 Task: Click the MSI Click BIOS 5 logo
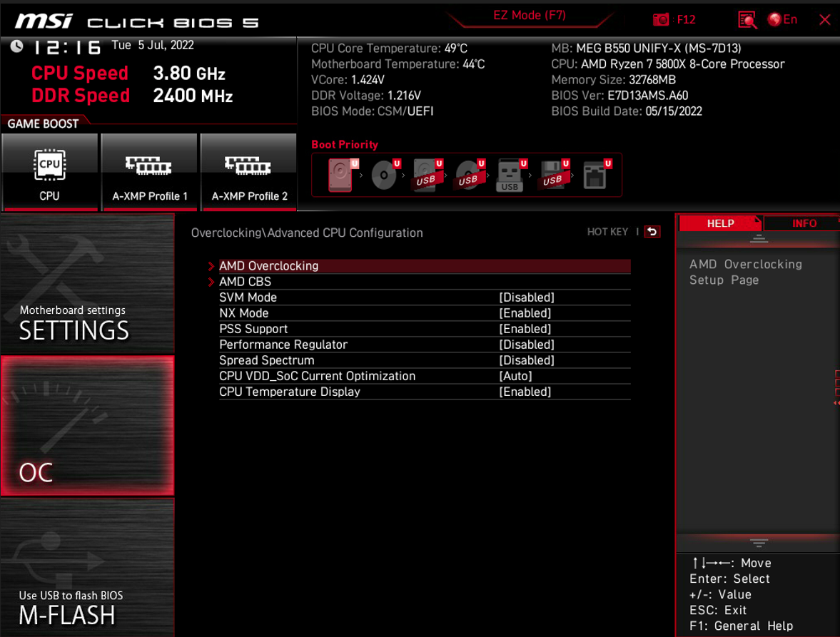(x=137, y=22)
